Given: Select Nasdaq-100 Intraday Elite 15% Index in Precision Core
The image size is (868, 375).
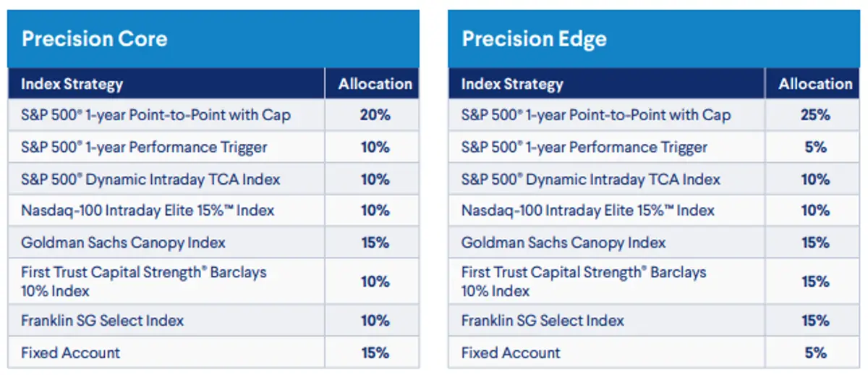Looking at the screenshot, I should pos(148,211).
